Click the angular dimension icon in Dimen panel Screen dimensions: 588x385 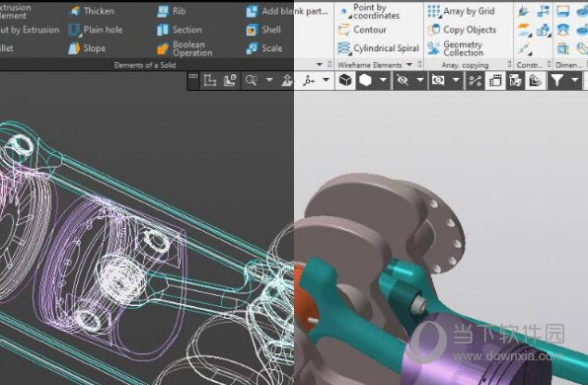click(563, 30)
